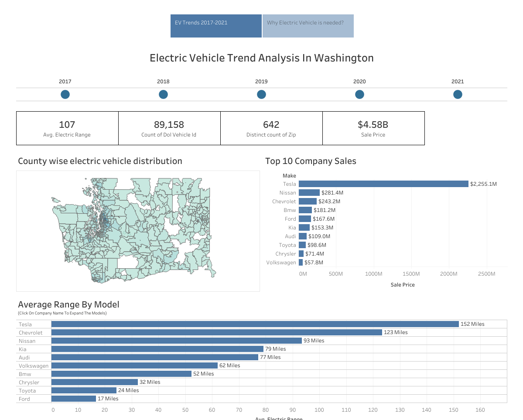Select the 2017 year circle
Screen dimensions: 523x420
pos(65,94)
